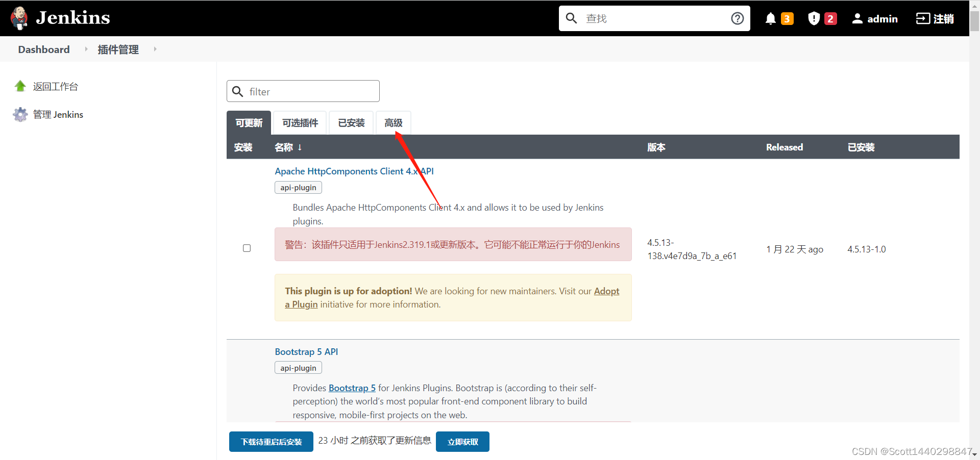Click the Jenkins butler logo icon
This screenshot has height=460, width=980.
point(19,18)
